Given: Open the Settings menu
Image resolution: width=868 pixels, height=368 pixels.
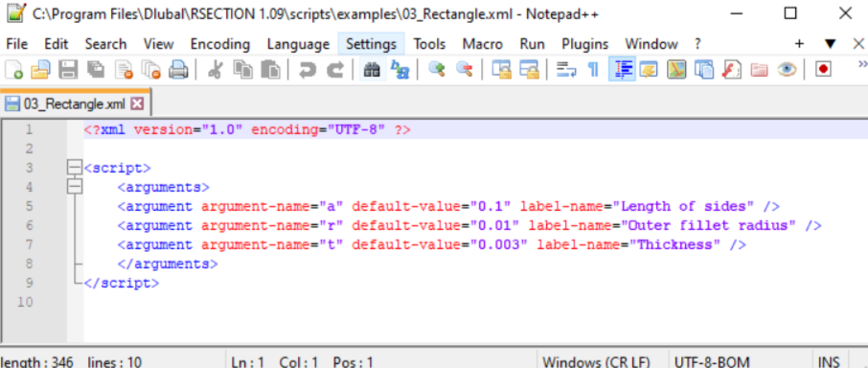Looking at the screenshot, I should point(372,44).
